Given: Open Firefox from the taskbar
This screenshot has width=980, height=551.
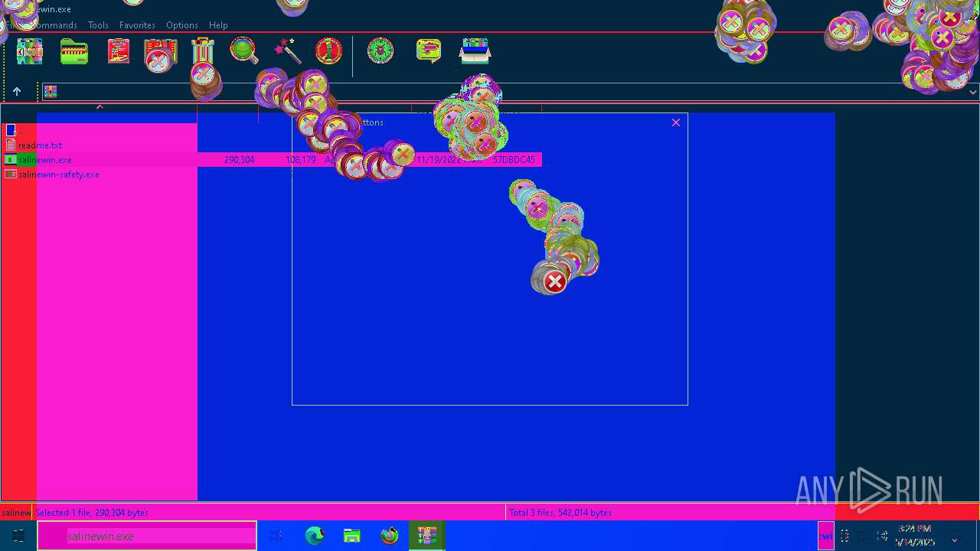Looking at the screenshot, I should click(x=390, y=536).
